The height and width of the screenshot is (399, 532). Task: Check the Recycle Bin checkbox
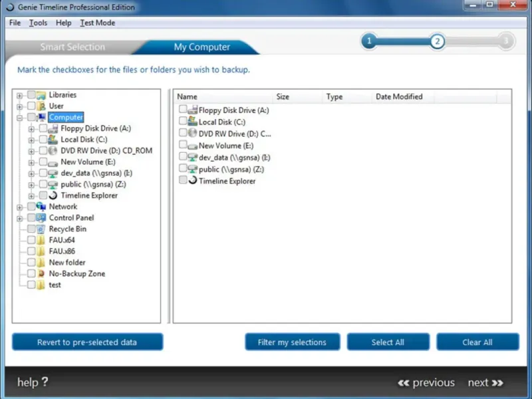(31, 229)
